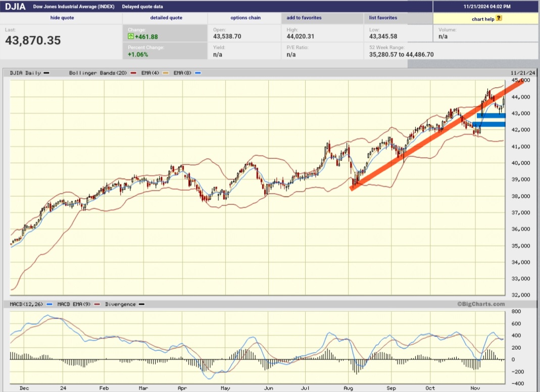Open the detailed quote view

pos(165,18)
